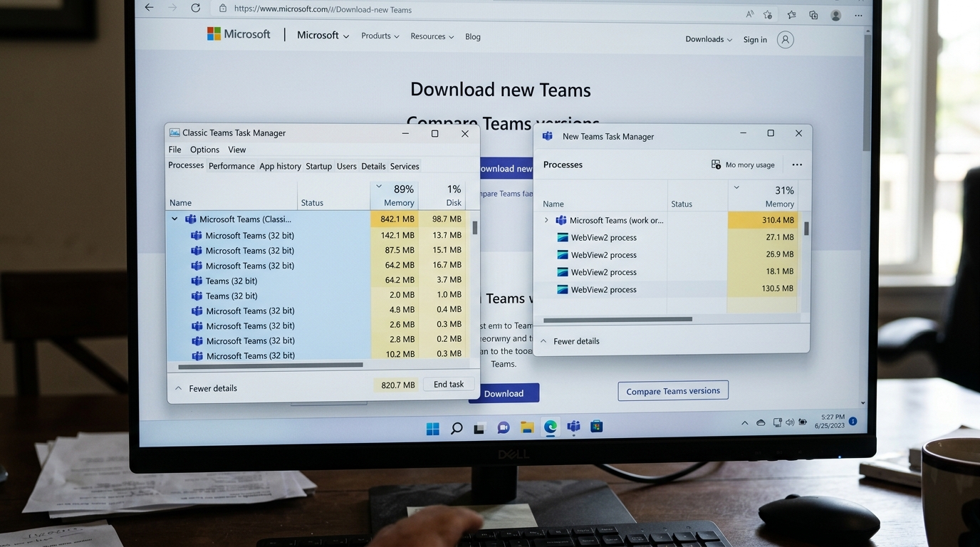Open the more options ellipsis in New Teams Task Manager
980x547 pixels.
797,165
